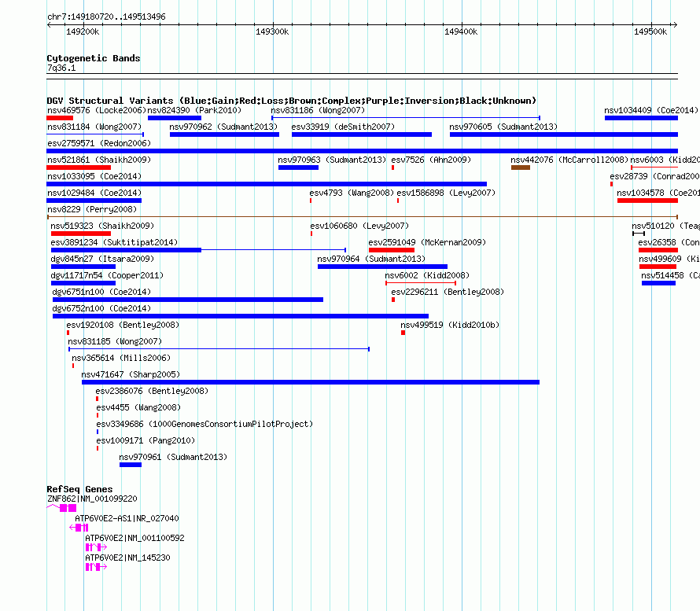Open the esv2759571 (Redon2006) variant label
Viewport: 700px width, 611px height.
[x=99, y=143]
